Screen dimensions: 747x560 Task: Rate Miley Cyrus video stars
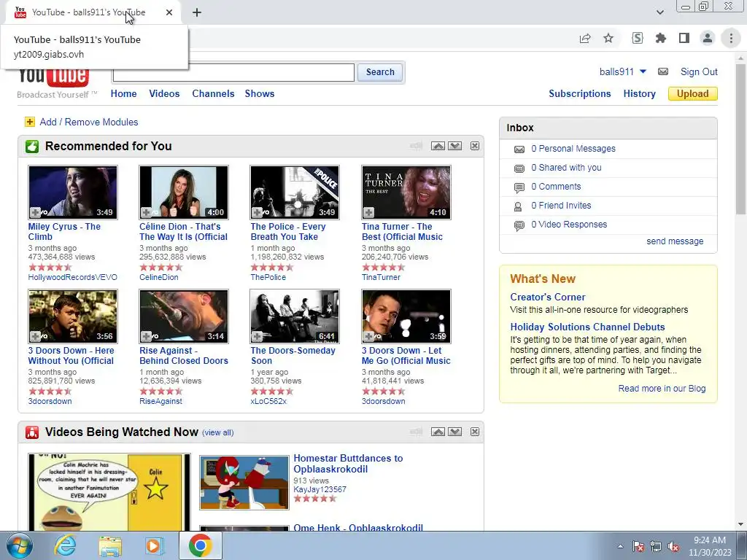click(x=50, y=267)
